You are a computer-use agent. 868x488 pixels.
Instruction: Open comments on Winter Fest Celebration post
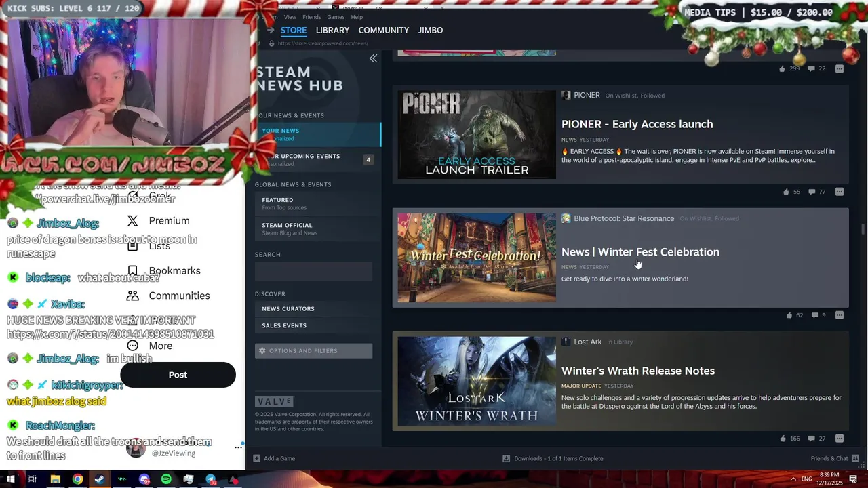[x=815, y=315]
